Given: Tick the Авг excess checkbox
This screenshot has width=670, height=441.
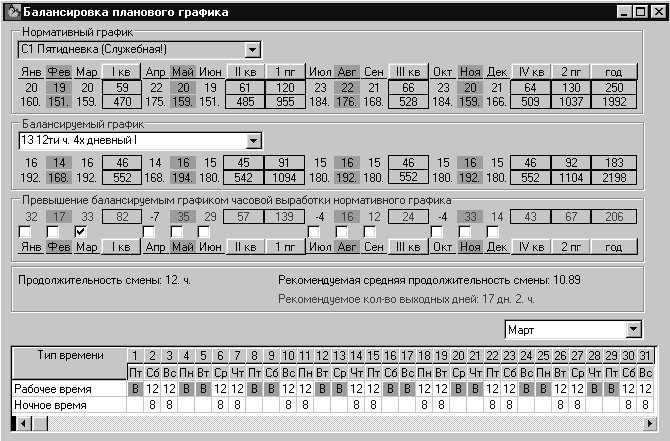Looking at the screenshot, I should 341,232.
